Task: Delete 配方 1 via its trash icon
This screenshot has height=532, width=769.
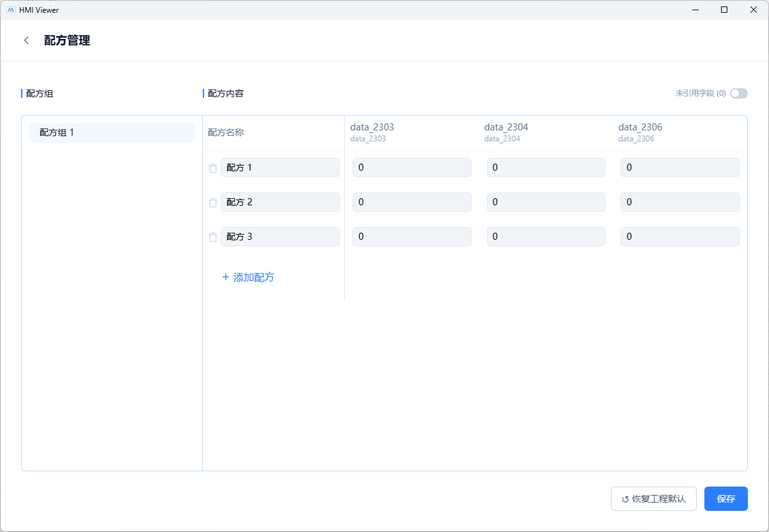Action: click(x=213, y=168)
